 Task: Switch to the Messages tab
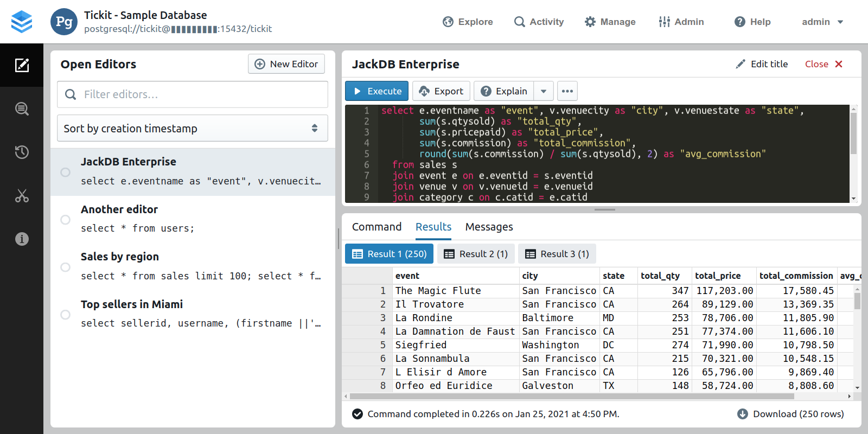489,227
